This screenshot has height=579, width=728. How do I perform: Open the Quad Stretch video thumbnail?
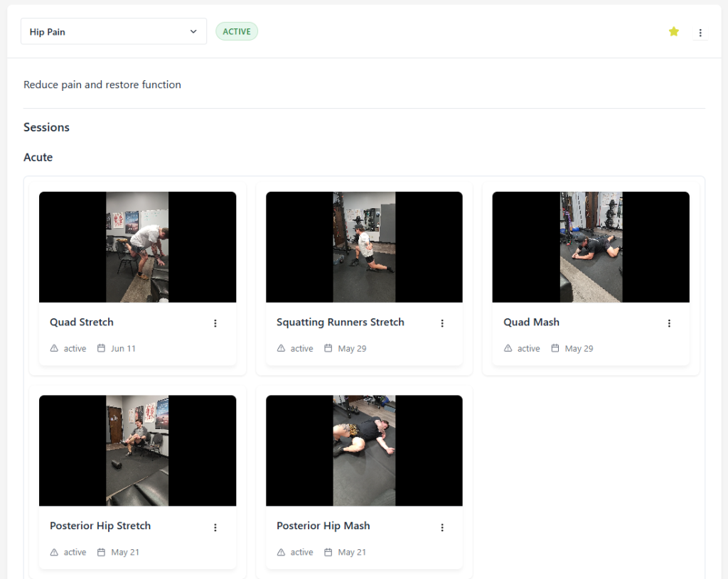click(137, 247)
